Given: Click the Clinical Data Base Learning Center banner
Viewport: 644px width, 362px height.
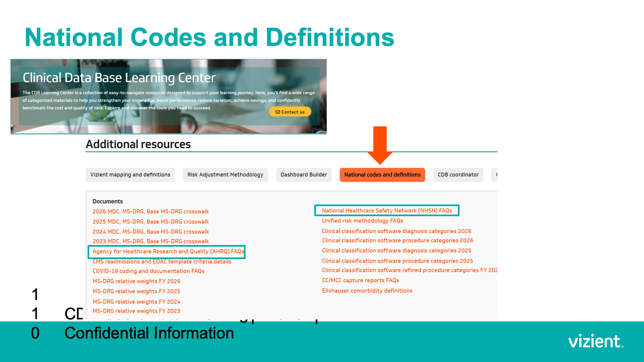Looking at the screenshot, I should point(168,97).
